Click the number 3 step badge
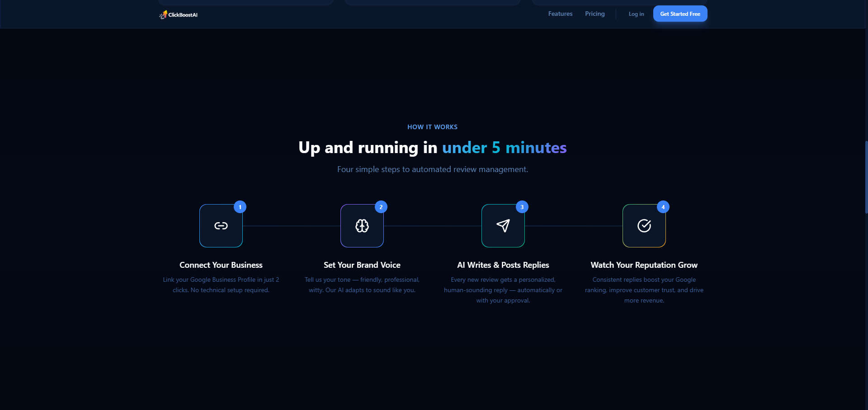The width and height of the screenshot is (868, 410). (x=522, y=206)
